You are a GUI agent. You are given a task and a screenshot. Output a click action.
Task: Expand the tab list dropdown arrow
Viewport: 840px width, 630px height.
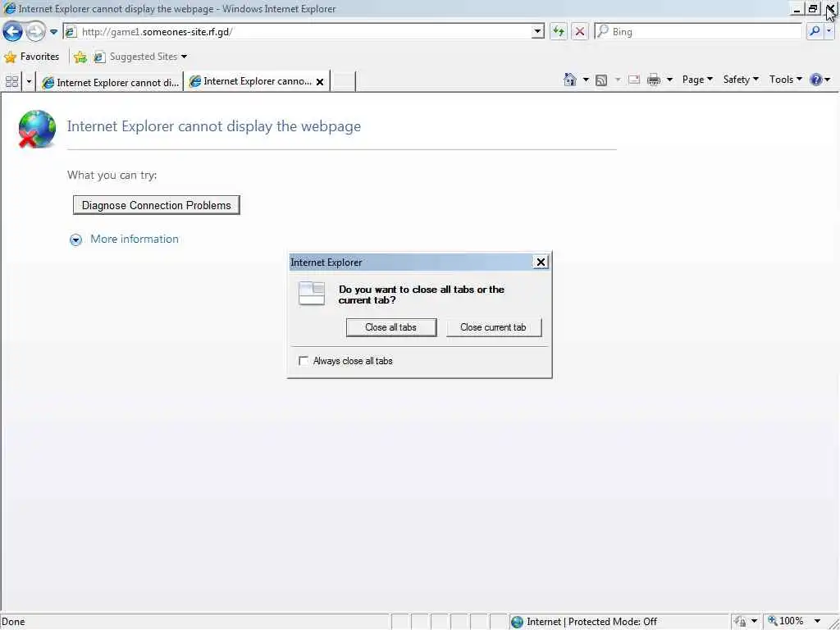(29, 81)
